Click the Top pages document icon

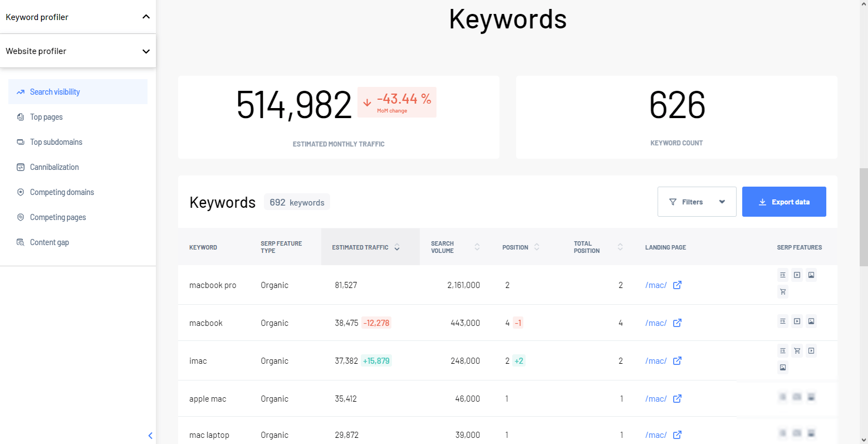(21, 117)
